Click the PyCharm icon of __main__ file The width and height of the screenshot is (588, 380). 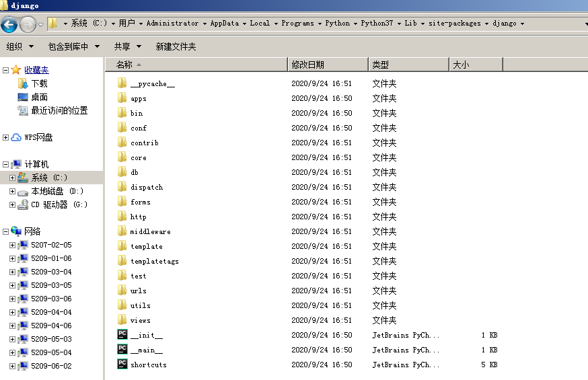click(122, 349)
